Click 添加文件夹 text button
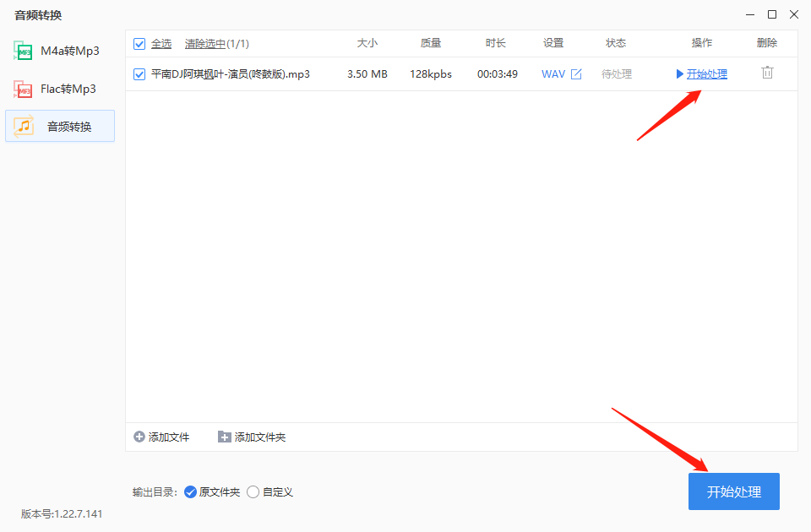Viewport: 811px width, 532px height. click(x=259, y=437)
